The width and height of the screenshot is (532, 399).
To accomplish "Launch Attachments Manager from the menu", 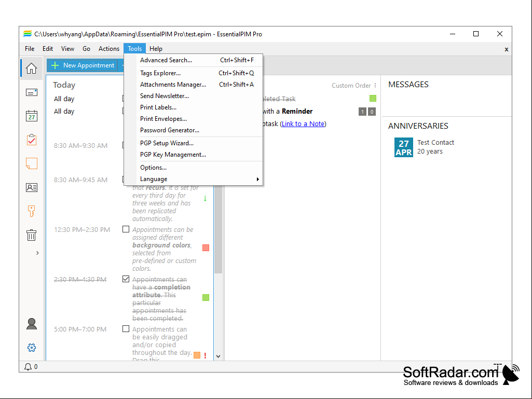I will tap(194, 85).
